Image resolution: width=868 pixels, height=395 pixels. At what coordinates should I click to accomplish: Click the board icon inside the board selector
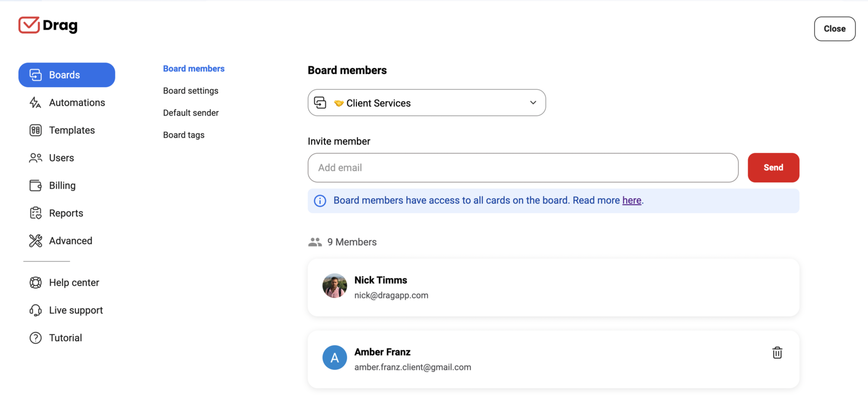[320, 103]
